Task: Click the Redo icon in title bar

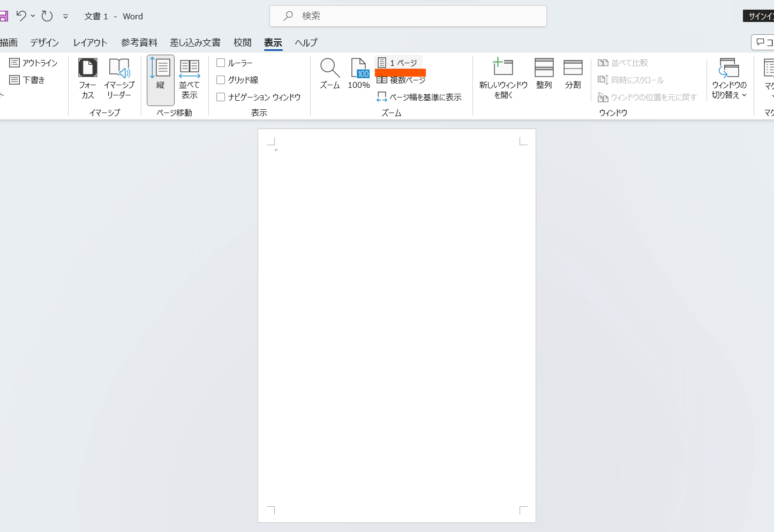Action: [x=47, y=16]
